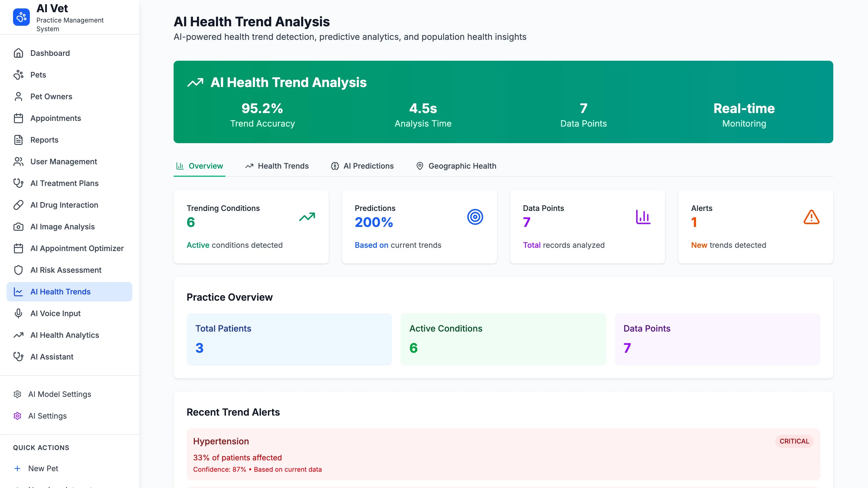Image resolution: width=868 pixels, height=488 pixels.
Task: Click the Alerts warning triangle icon
Action: click(811, 217)
